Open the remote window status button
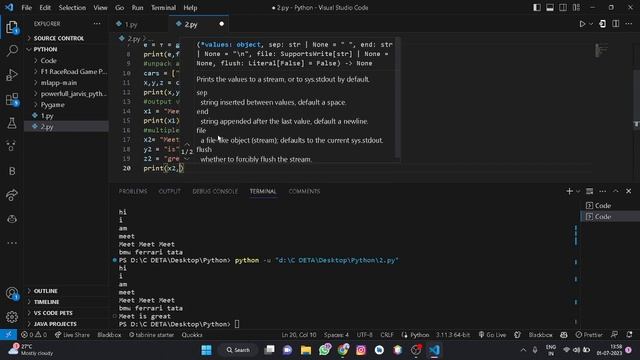 (x=8, y=335)
